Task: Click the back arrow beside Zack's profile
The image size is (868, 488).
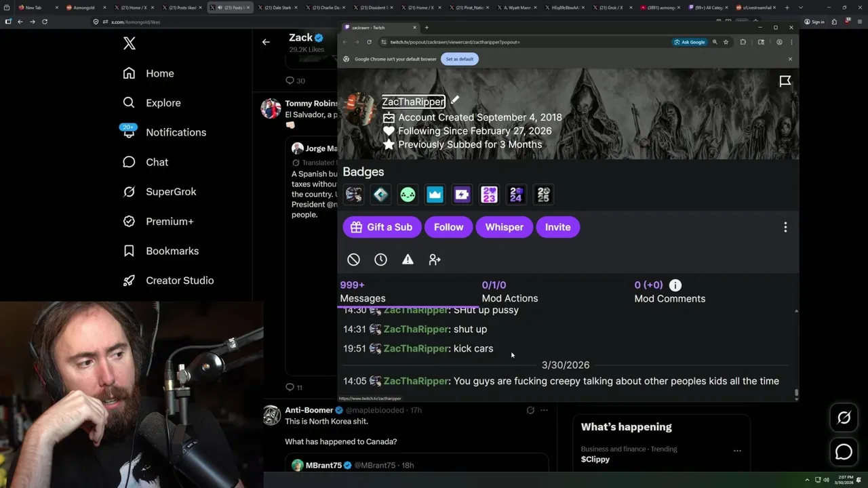Action: 266,42
